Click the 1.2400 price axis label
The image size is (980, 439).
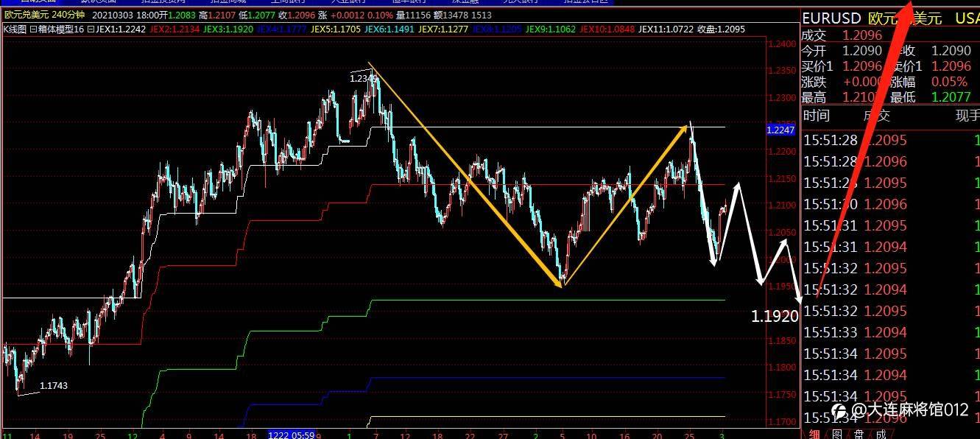coord(782,44)
